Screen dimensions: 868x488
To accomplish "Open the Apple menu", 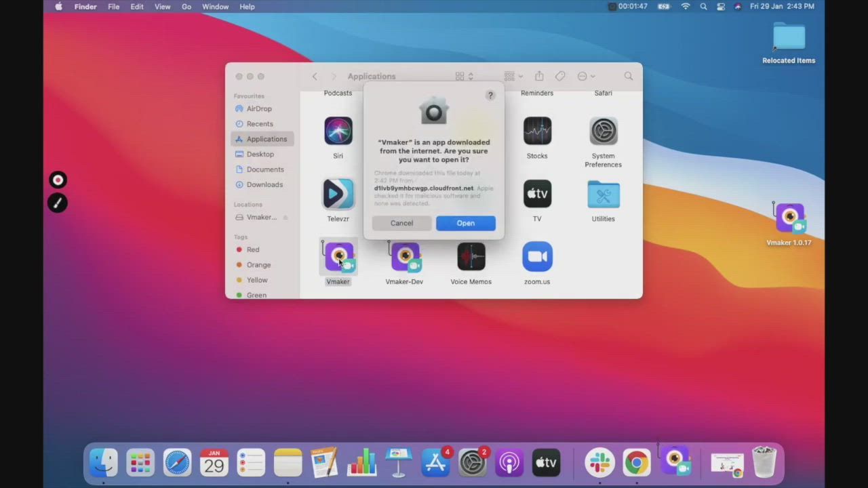I will (x=58, y=7).
